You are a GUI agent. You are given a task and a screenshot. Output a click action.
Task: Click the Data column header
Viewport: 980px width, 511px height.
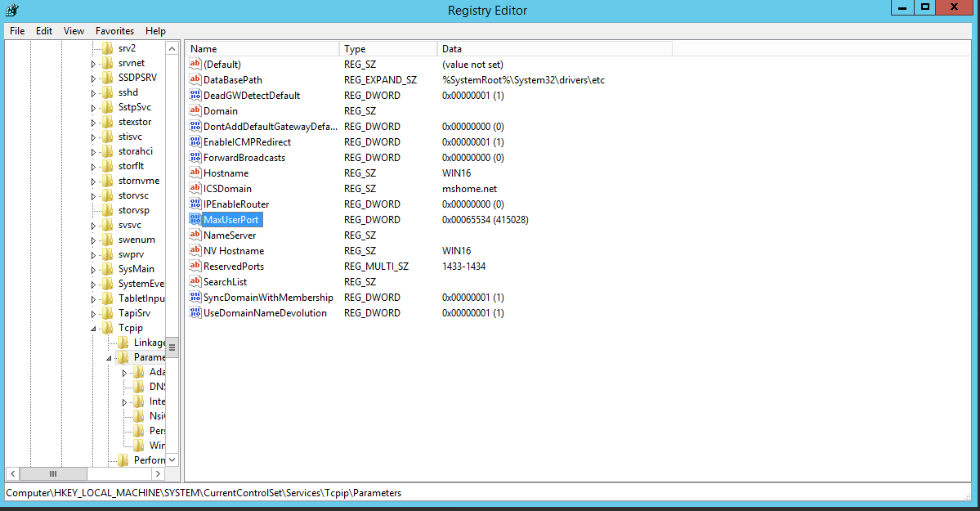554,49
